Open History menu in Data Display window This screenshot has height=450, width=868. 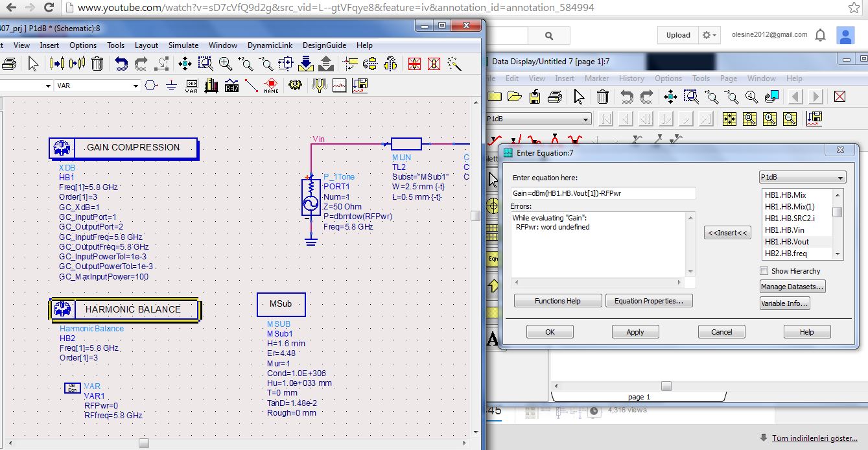[631, 78]
